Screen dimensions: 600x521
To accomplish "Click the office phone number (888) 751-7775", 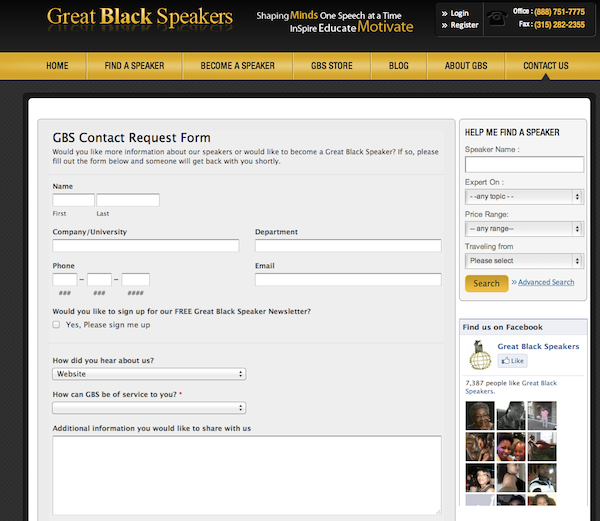I will pos(559,12).
